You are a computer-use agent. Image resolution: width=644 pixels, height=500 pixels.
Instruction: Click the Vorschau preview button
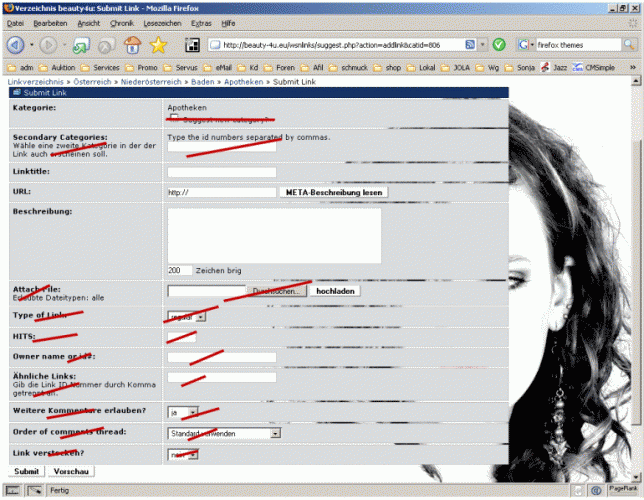click(x=72, y=471)
